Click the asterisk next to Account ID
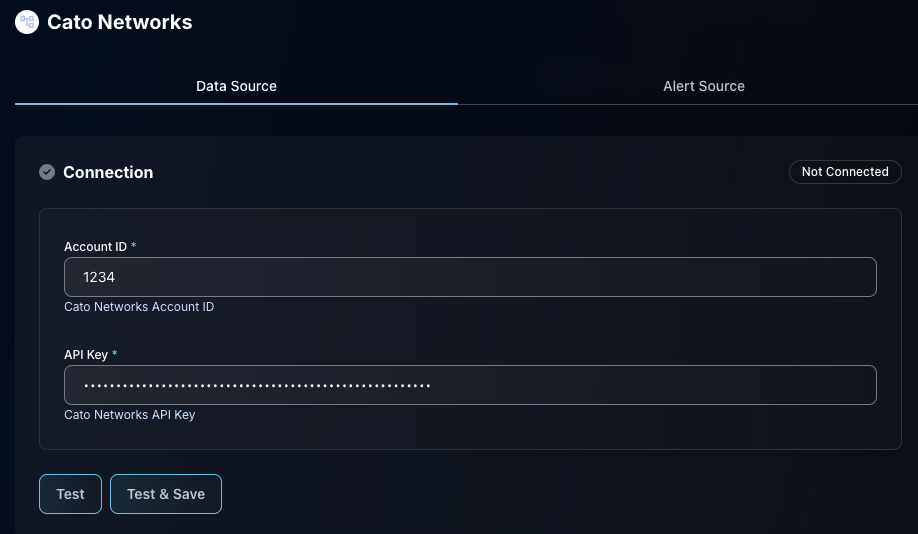 click(134, 246)
